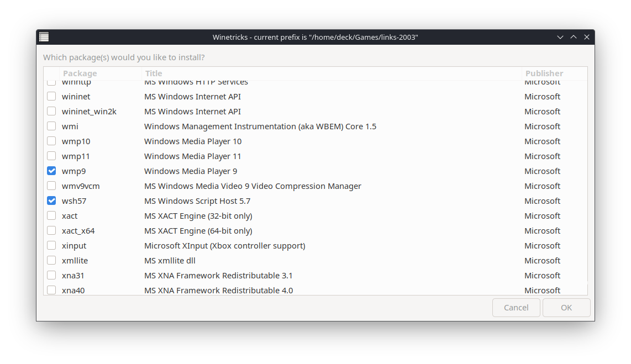
Task: Click 'MS XACT Engine (64-bit only)' title
Action: pyautogui.click(x=198, y=230)
